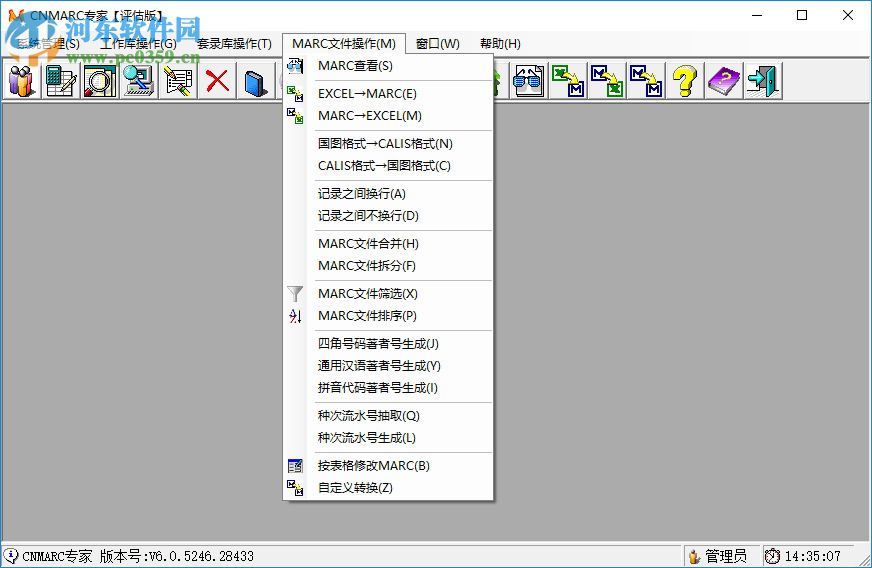Click the 14:35:07 time display
Image resolution: width=872 pixels, height=568 pixels.
tap(812, 556)
